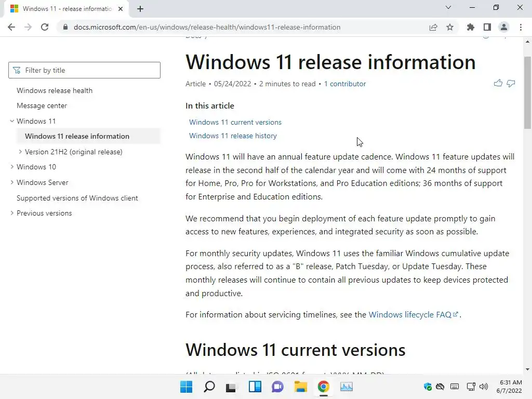Open File Explorer from the taskbar
Viewport: 532px width, 399px height.
301,387
